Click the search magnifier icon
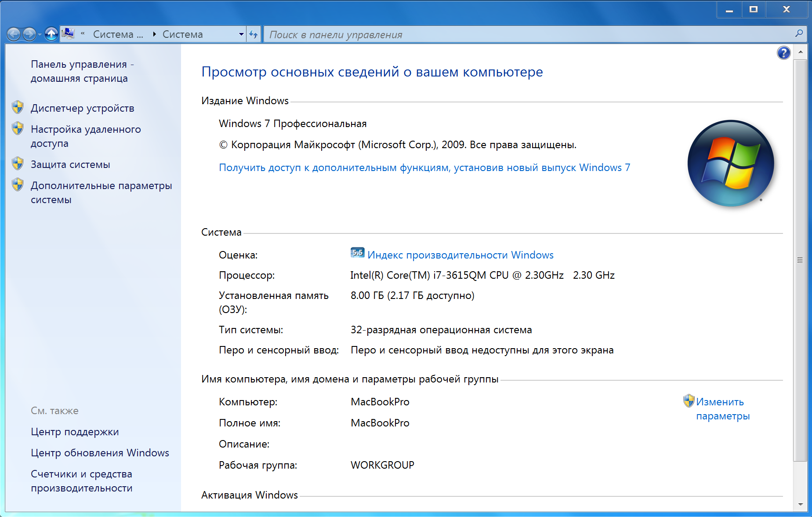812x517 pixels. [799, 33]
